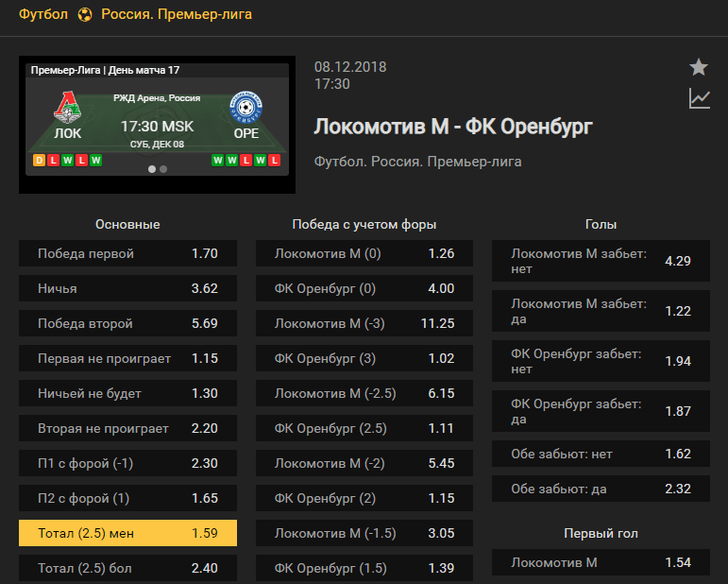728x584 pixels.
Task: Click the Первый гол section header
Action: point(601,533)
